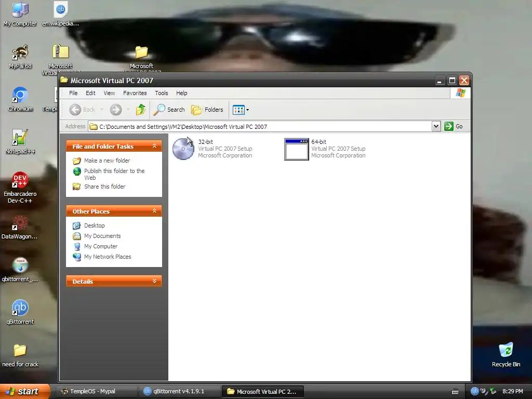
Task: Click qBittorrent system tray icon
Action: (x=474, y=391)
